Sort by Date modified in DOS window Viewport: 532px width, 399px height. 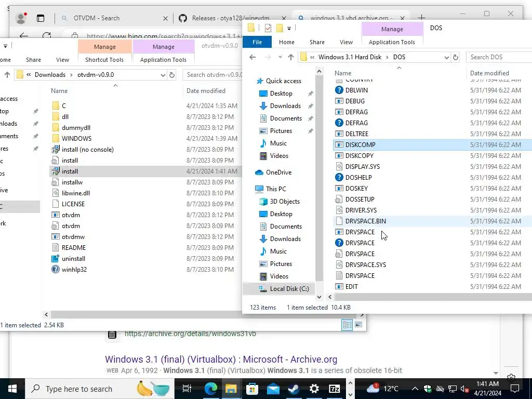pyautogui.click(x=489, y=73)
